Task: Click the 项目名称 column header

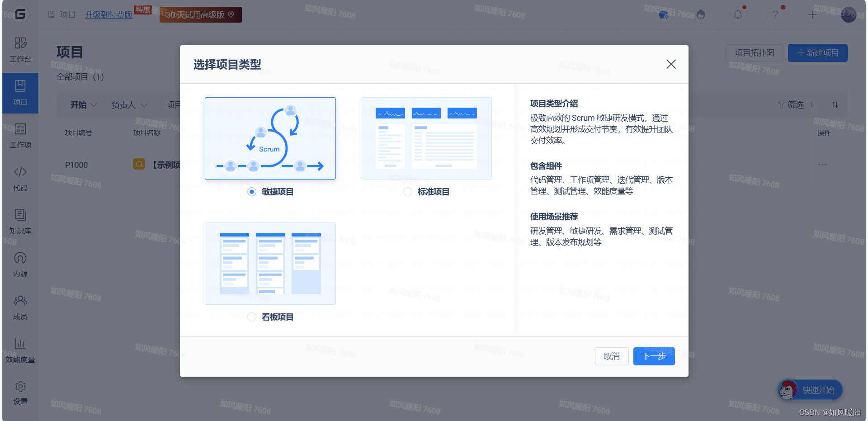Action: (x=147, y=132)
